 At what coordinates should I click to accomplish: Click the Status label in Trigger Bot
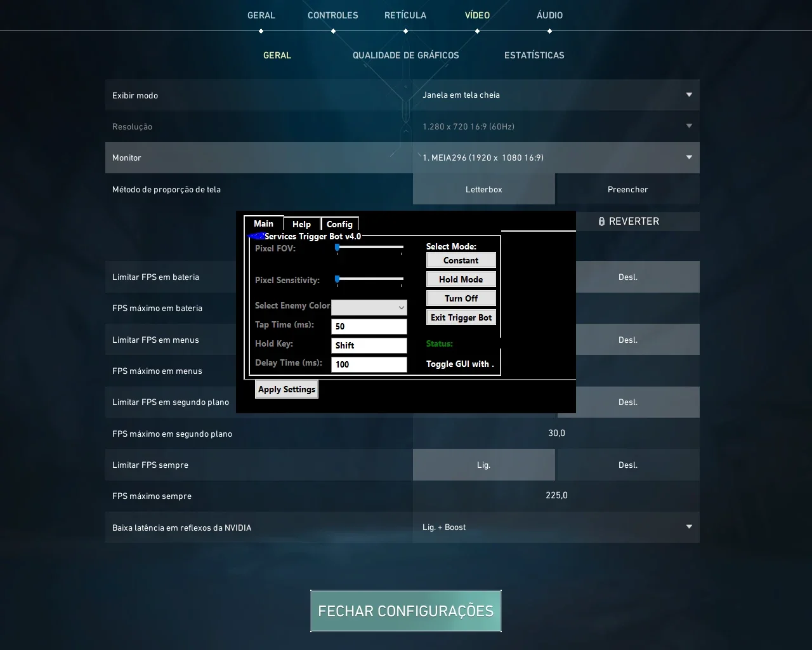[440, 343]
